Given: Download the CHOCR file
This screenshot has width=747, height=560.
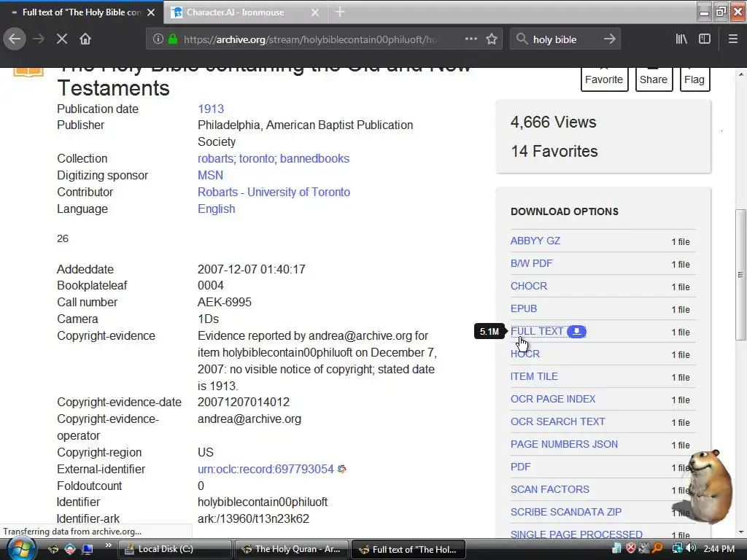Looking at the screenshot, I should click(x=529, y=286).
